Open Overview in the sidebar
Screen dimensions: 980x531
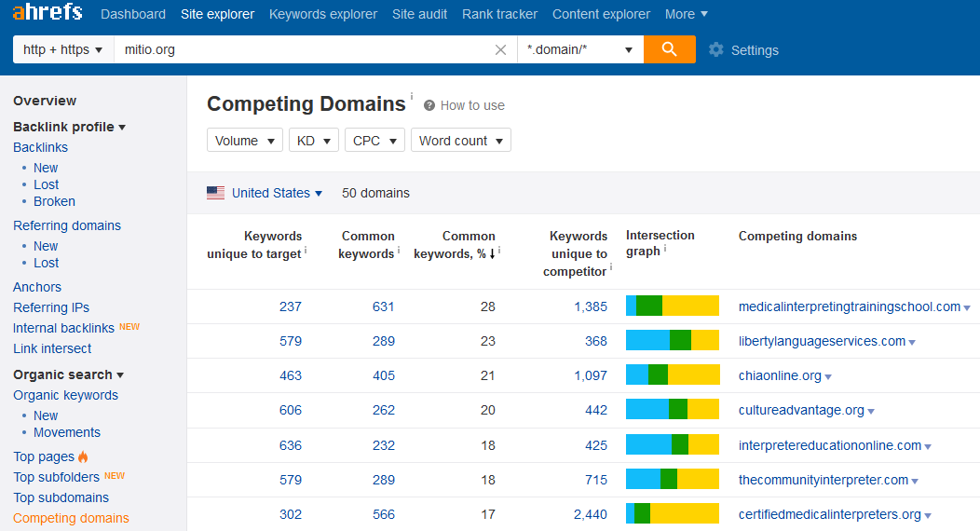point(45,101)
